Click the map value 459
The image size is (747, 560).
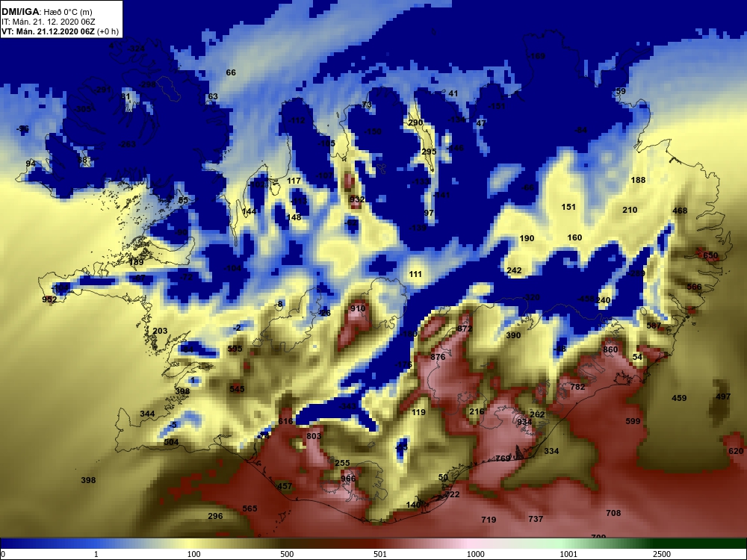tap(679, 398)
